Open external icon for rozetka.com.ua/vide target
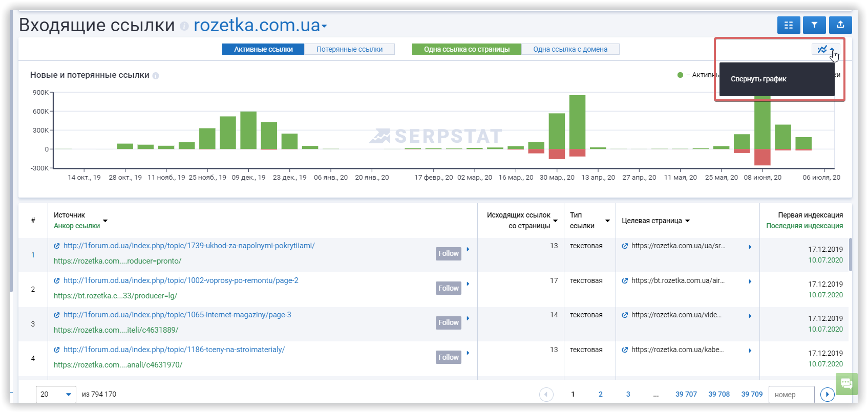The image size is (868, 413). (625, 315)
